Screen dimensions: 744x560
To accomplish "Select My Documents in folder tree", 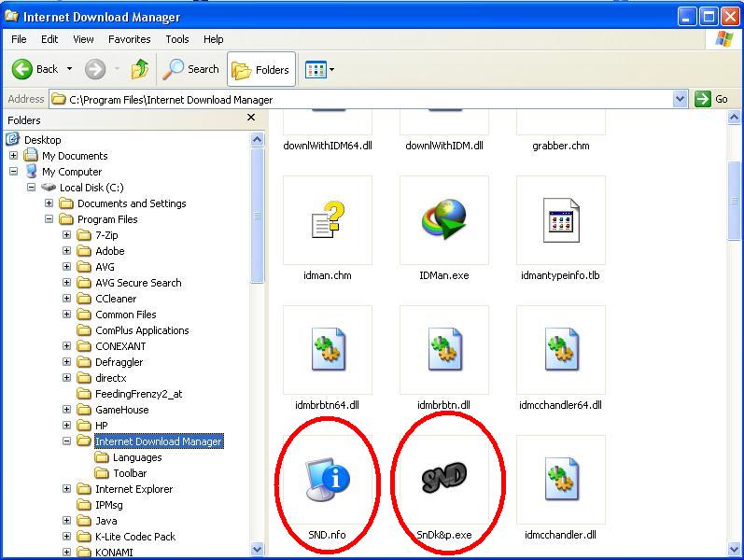I will tap(75, 156).
